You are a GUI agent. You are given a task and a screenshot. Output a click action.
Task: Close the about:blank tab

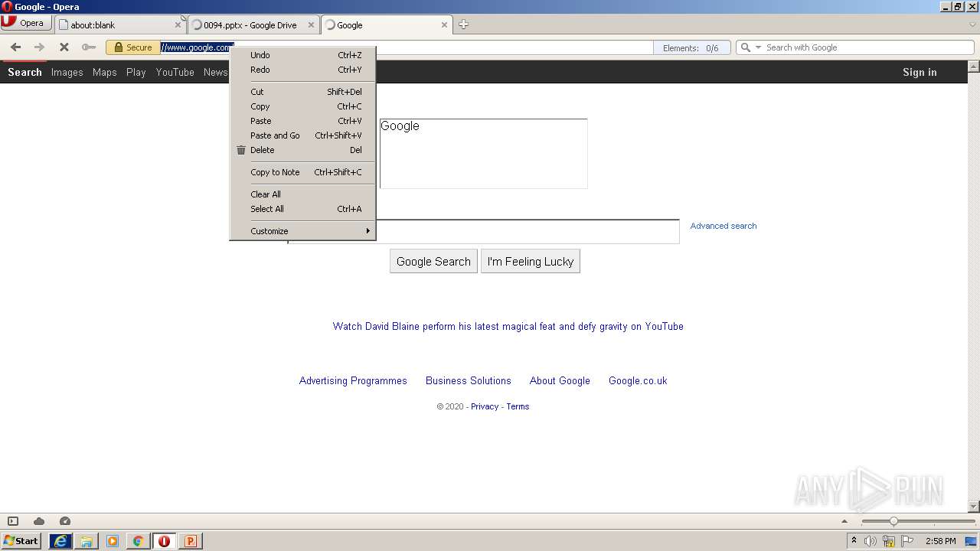[x=178, y=25]
